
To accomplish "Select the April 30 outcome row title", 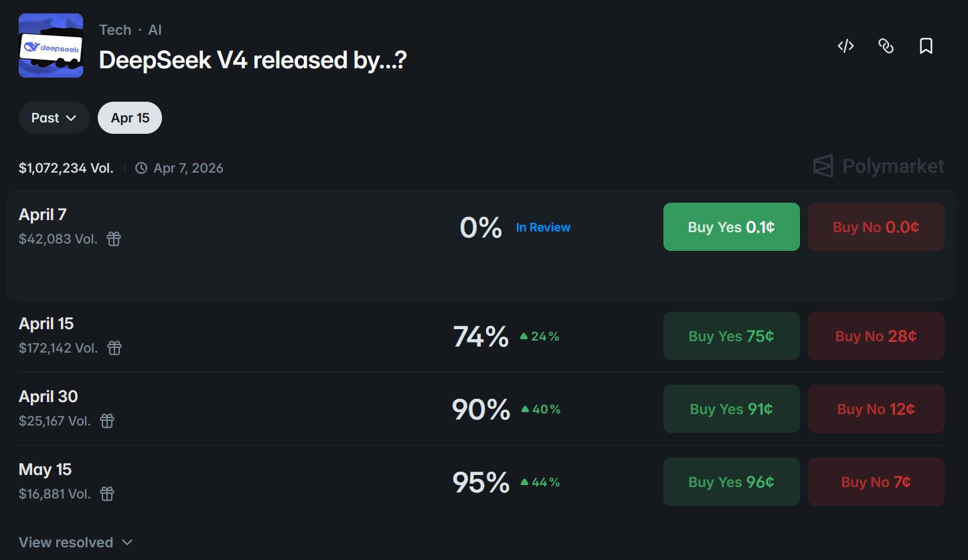I will point(48,397).
